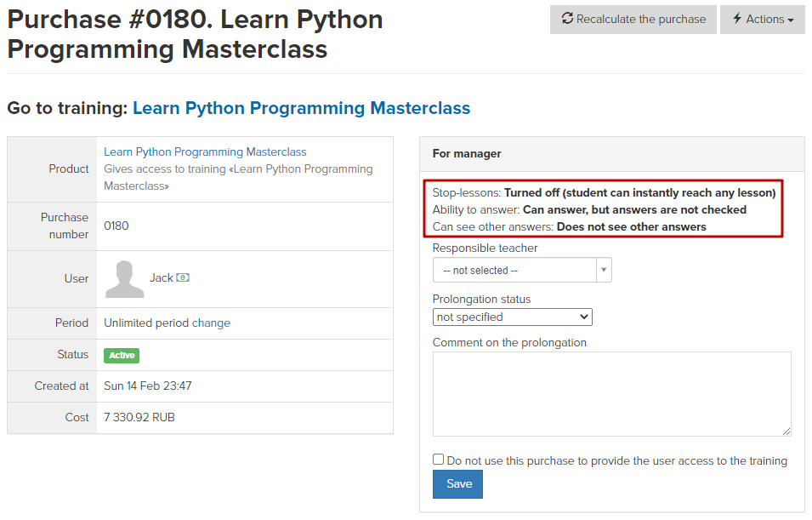Open the product link Learn Python Programming Masterclass
This screenshot has width=812, height=520.
click(205, 151)
